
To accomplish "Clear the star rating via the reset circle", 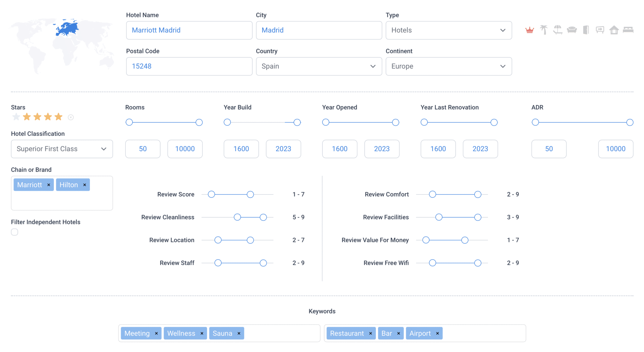I will (71, 117).
